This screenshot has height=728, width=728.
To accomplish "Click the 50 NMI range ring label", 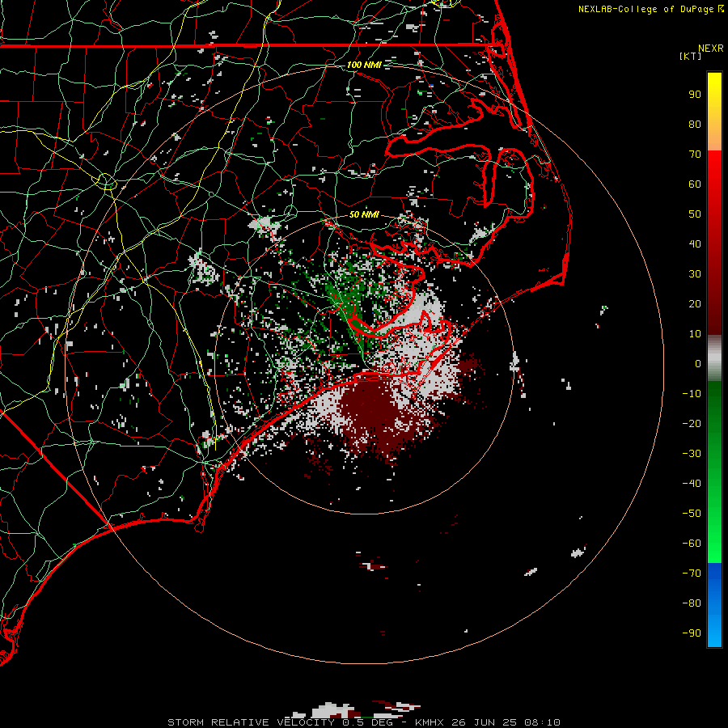I will (363, 214).
